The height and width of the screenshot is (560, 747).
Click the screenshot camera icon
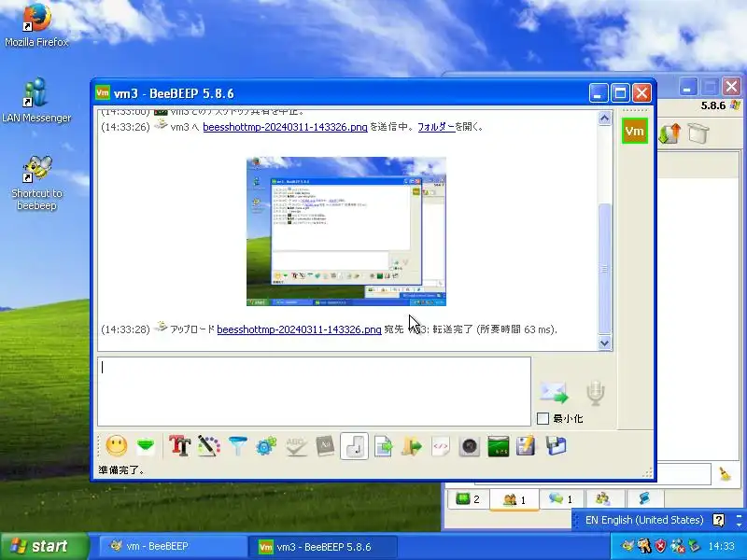point(470,446)
